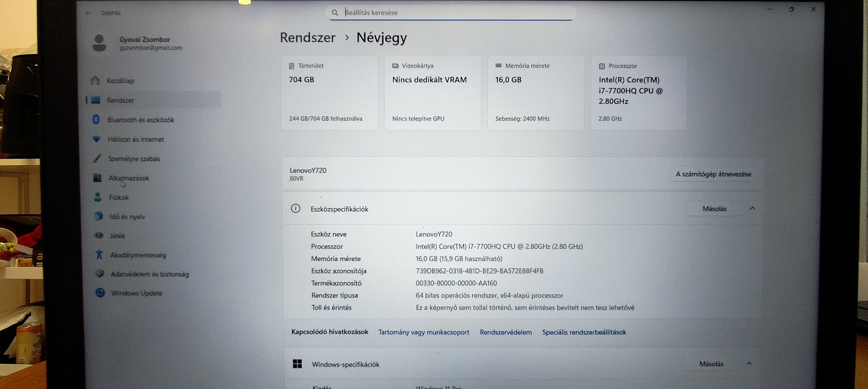Click the Tárterület storage icon

click(x=292, y=66)
